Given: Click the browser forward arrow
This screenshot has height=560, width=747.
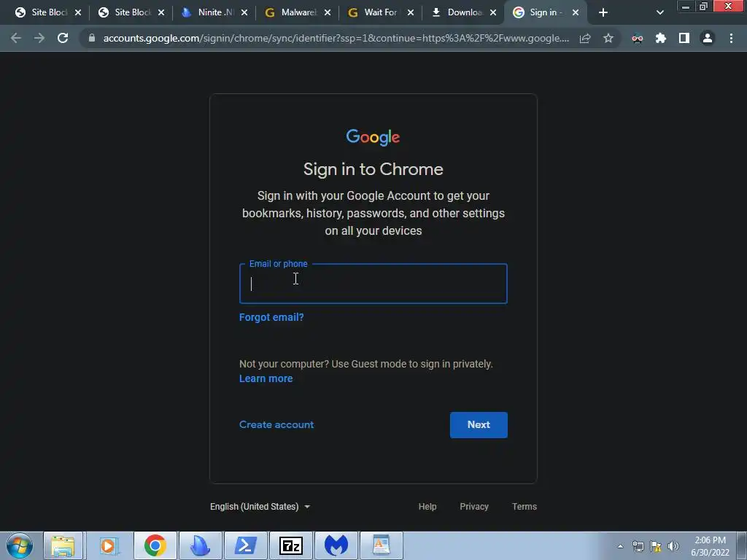Looking at the screenshot, I should tap(39, 38).
